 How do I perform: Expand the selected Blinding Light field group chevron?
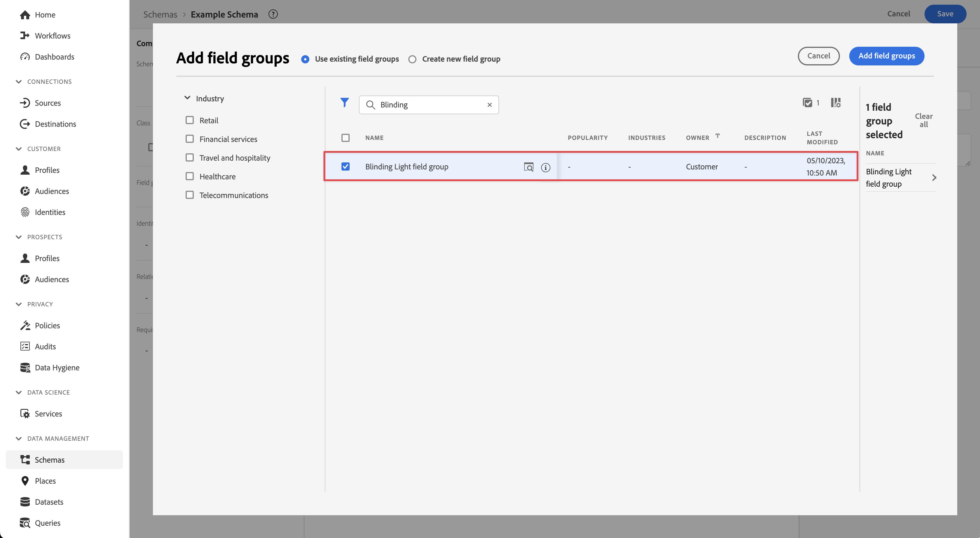click(x=934, y=177)
